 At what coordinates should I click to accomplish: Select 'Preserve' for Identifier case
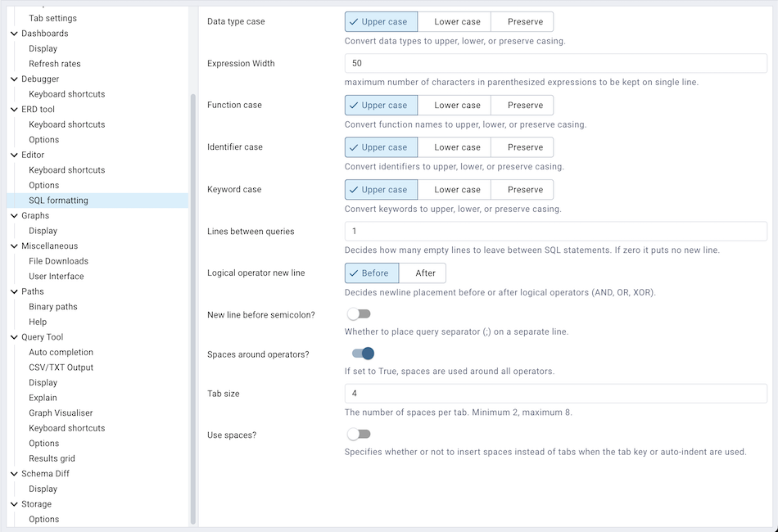(x=522, y=147)
